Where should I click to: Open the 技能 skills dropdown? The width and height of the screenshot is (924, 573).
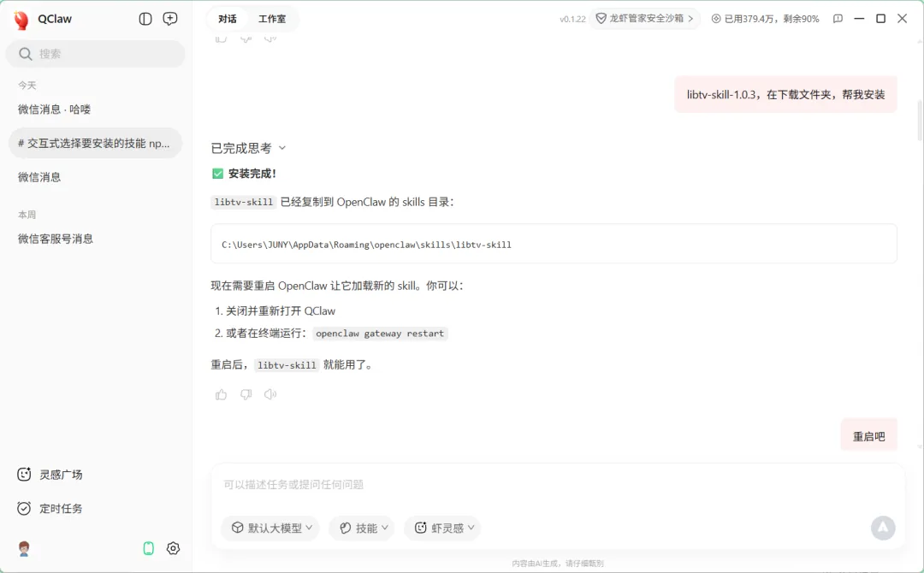click(362, 528)
